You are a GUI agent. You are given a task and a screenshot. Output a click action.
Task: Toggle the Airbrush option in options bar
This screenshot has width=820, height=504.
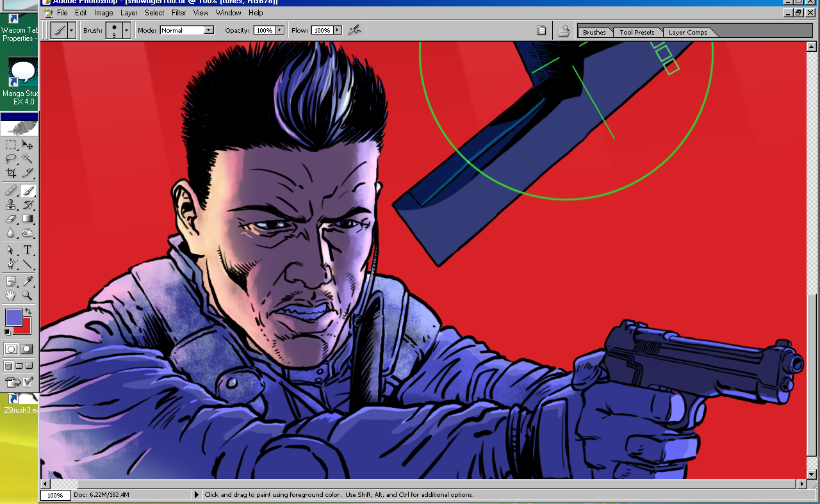(354, 30)
